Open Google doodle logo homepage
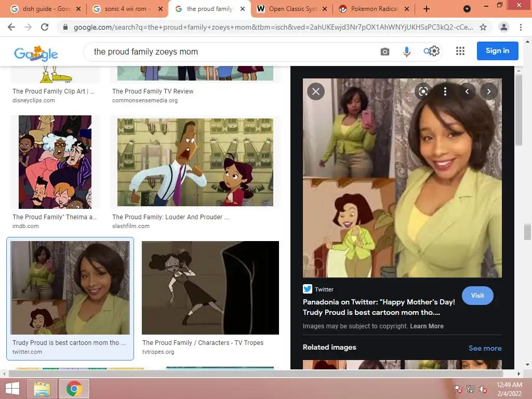The image size is (532, 399). (36, 54)
